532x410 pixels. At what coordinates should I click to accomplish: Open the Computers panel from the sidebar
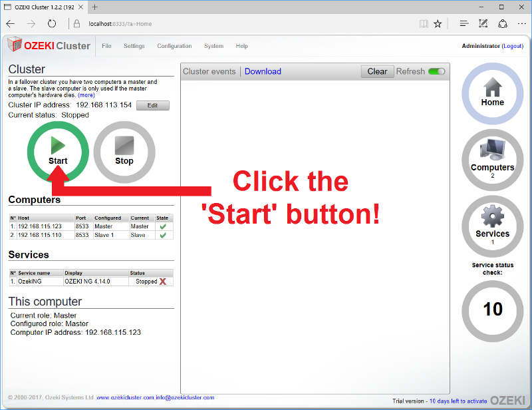coord(492,158)
